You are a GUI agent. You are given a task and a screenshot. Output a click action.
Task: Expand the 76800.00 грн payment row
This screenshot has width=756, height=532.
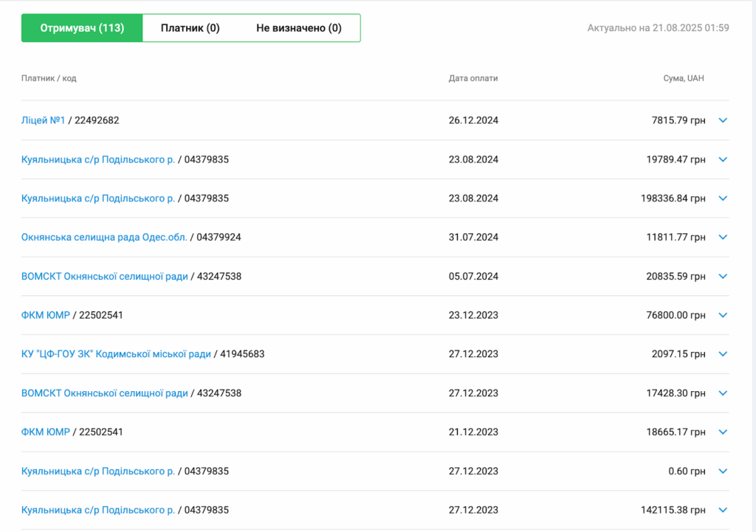point(723,315)
